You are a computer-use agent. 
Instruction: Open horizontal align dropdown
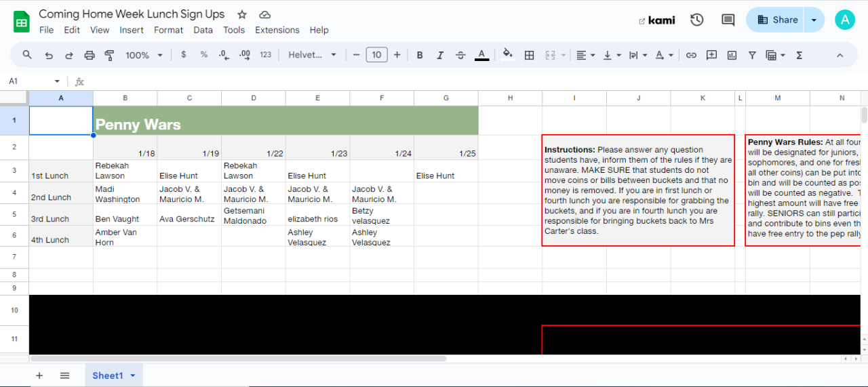pyautogui.click(x=585, y=55)
